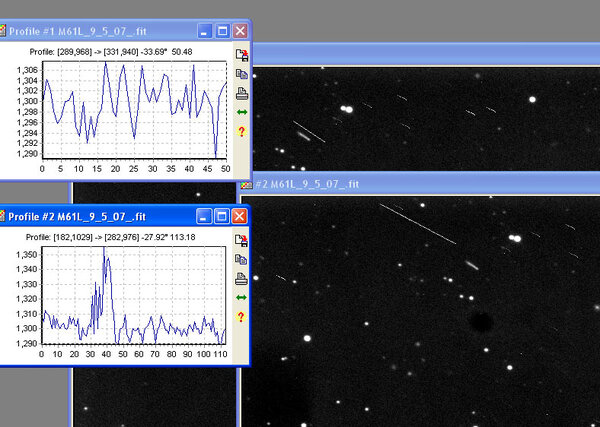This screenshot has height=427, width=600.
Task: Open the Profile #2 window system menu icon
Action: [2, 216]
